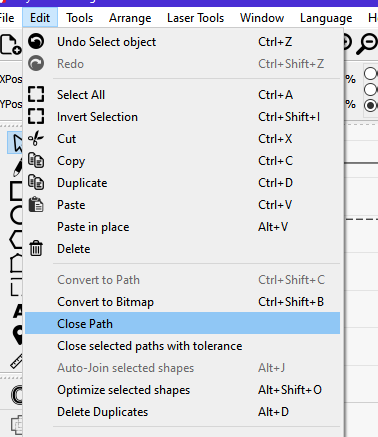Click the Duplicate icon in Edit menu
This screenshot has height=437, width=378.
pos(36,183)
